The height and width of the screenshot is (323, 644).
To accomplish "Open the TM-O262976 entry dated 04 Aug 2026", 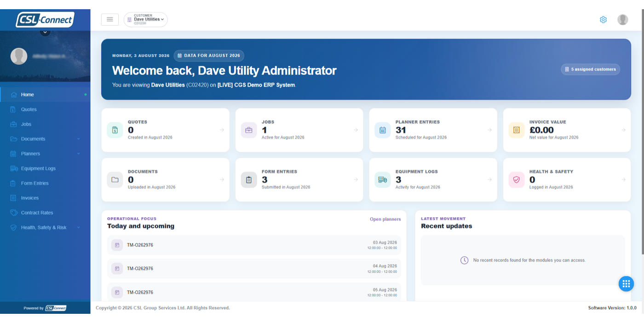I will pos(254,269).
